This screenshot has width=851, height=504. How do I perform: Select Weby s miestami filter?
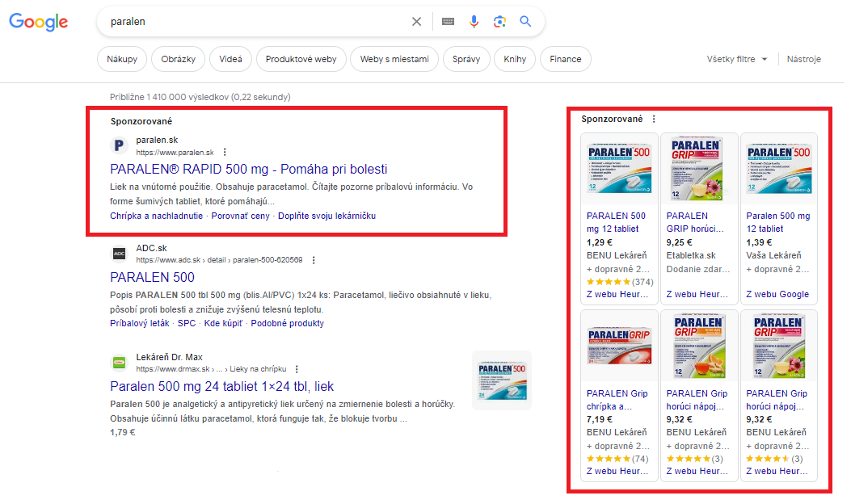pyautogui.click(x=394, y=59)
